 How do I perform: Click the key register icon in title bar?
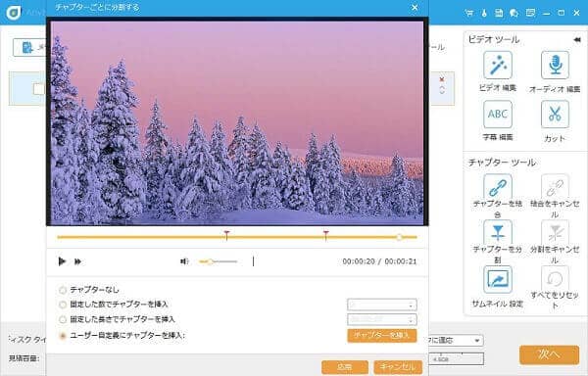(484, 13)
